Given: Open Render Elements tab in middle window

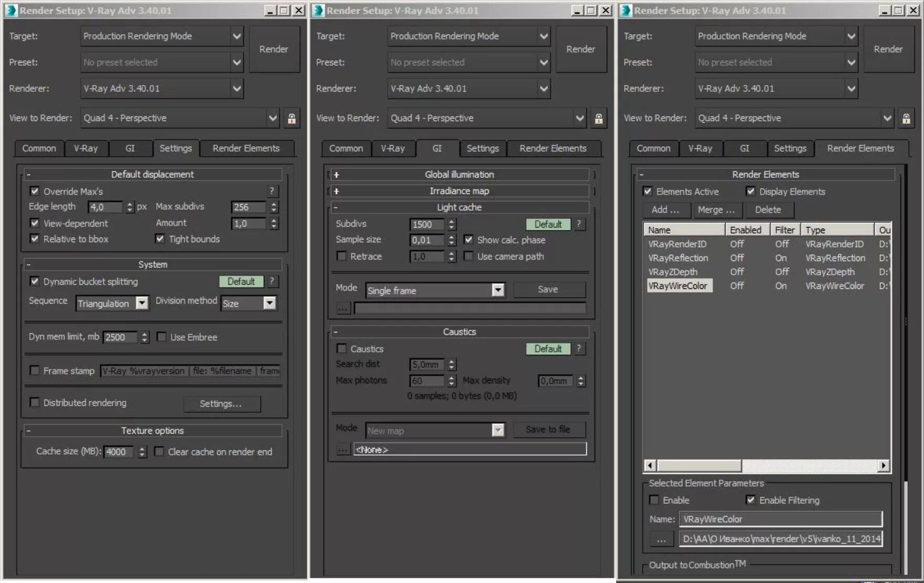Looking at the screenshot, I should tap(553, 148).
